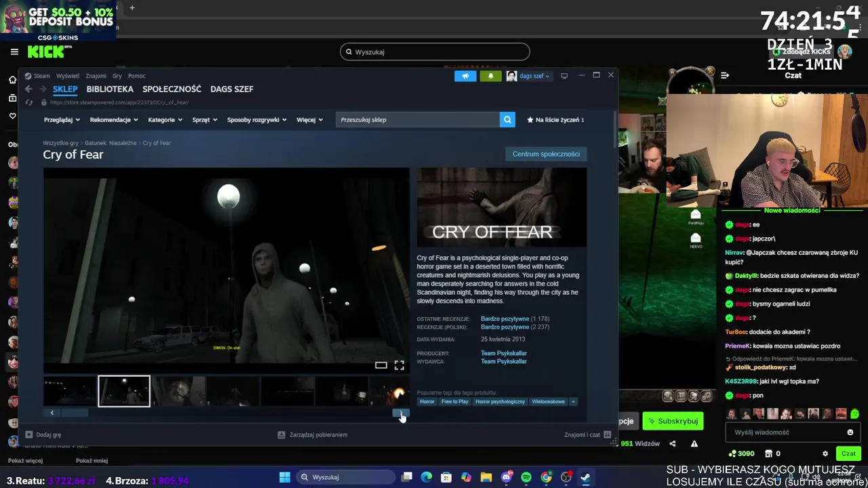Click the thumbnail strip right arrow
Screen dimensions: 868x488
pos(401,413)
